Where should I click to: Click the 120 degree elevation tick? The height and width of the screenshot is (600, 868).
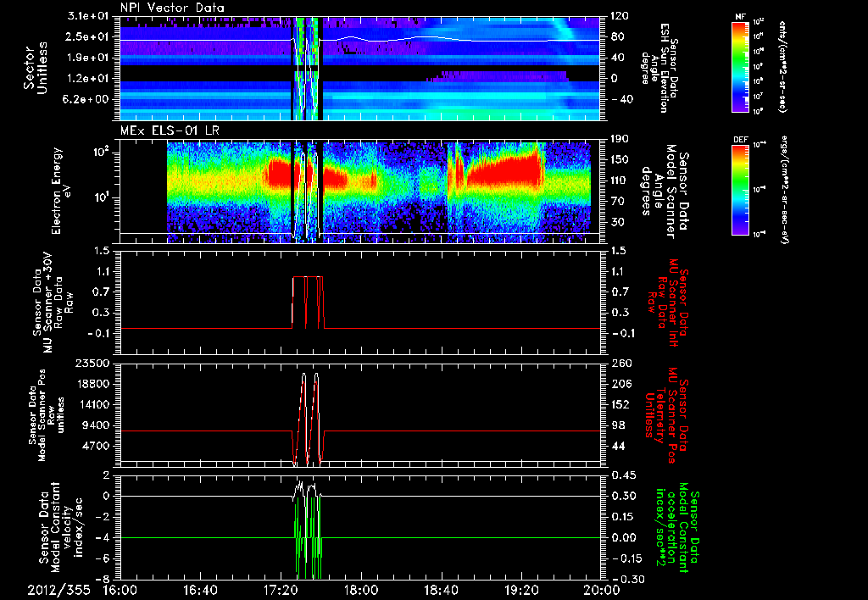[620, 16]
